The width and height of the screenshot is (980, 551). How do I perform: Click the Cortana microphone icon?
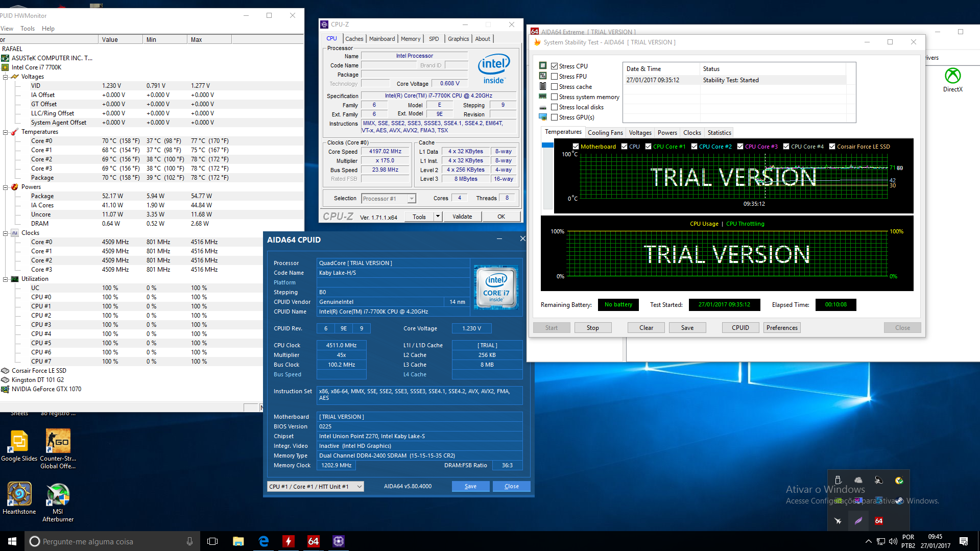(x=189, y=541)
